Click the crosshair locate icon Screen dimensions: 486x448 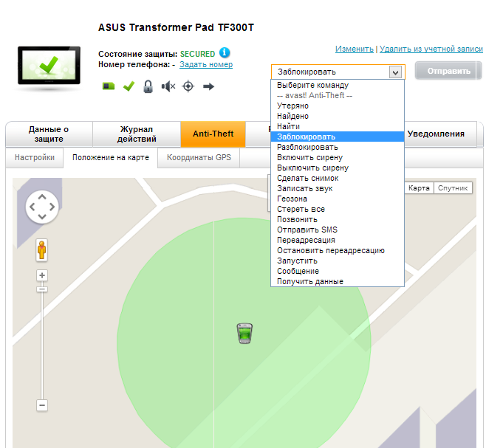pos(188,86)
